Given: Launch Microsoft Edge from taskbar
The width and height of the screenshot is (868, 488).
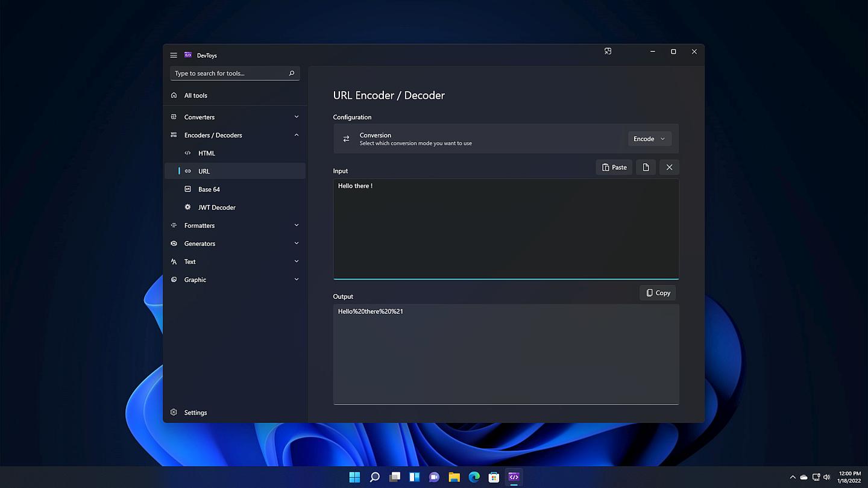Looking at the screenshot, I should click(x=474, y=477).
